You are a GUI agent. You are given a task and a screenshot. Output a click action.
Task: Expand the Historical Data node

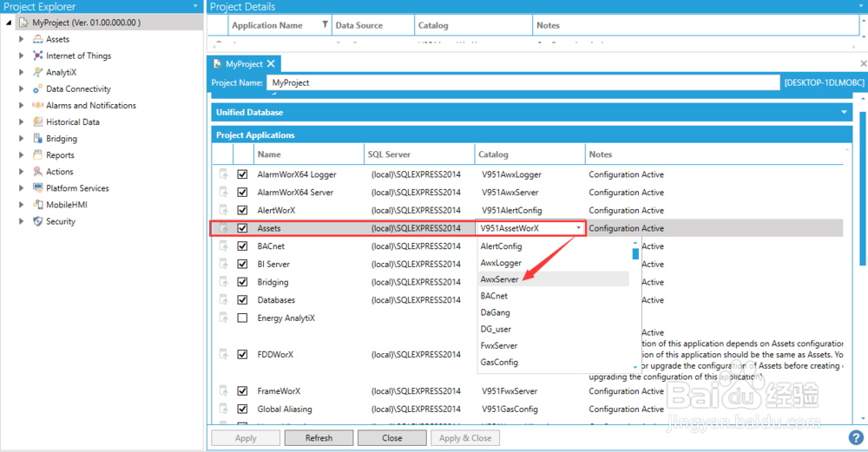coord(21,121)
